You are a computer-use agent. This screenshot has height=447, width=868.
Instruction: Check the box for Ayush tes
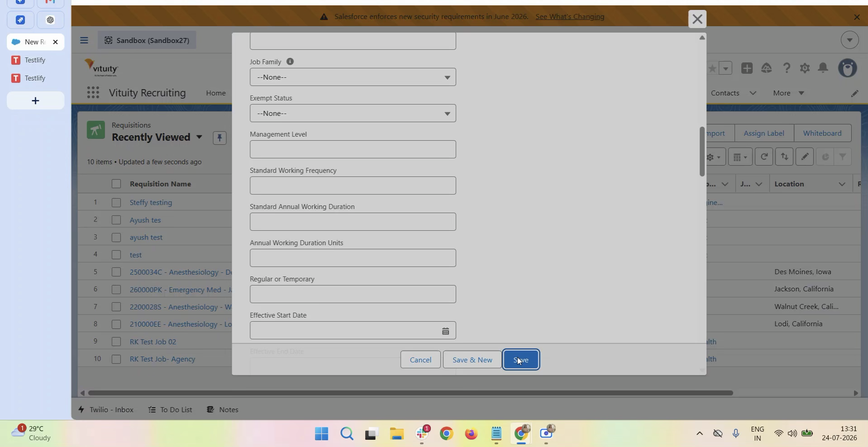pyautogui.click(x=116, y=220)
